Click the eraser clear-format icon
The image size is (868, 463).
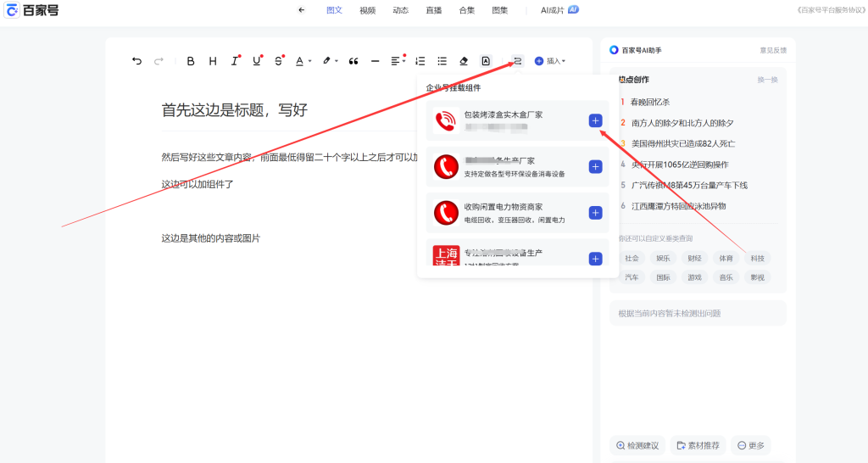[463, 61]
